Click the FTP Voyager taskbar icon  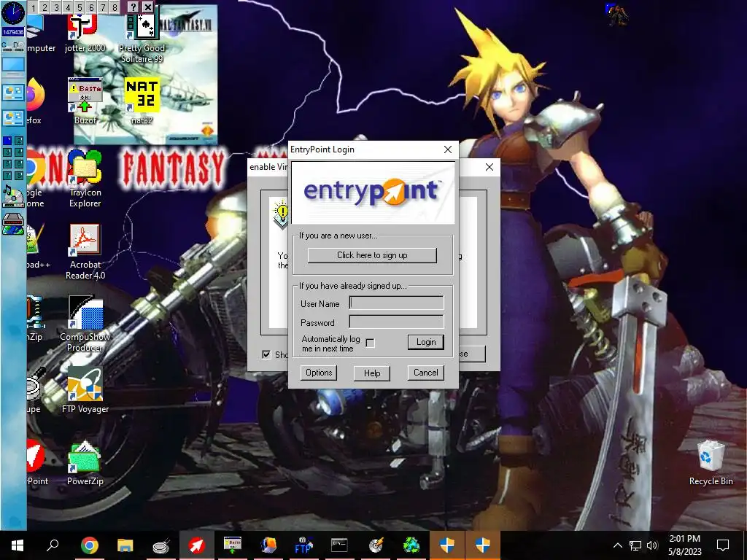click(303, 545)
